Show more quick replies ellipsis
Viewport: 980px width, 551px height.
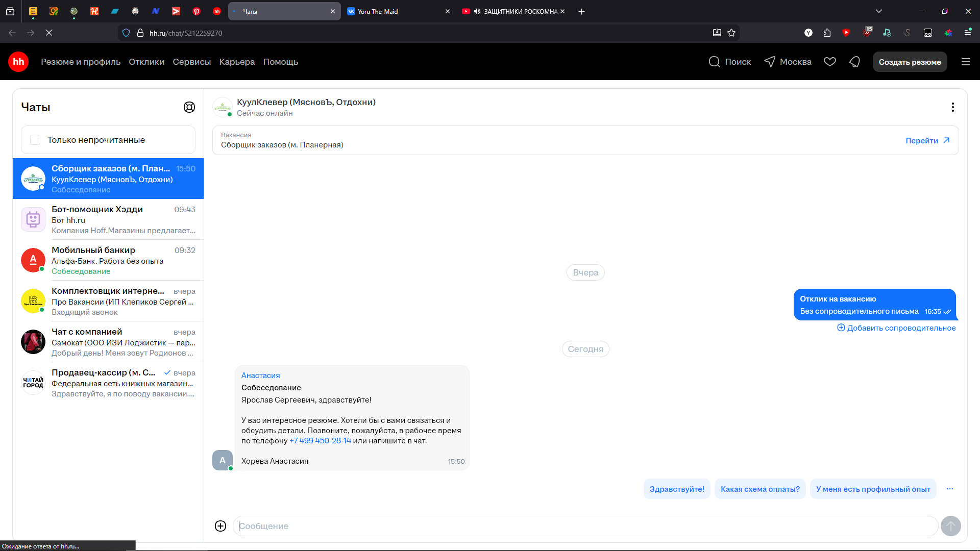950,489
